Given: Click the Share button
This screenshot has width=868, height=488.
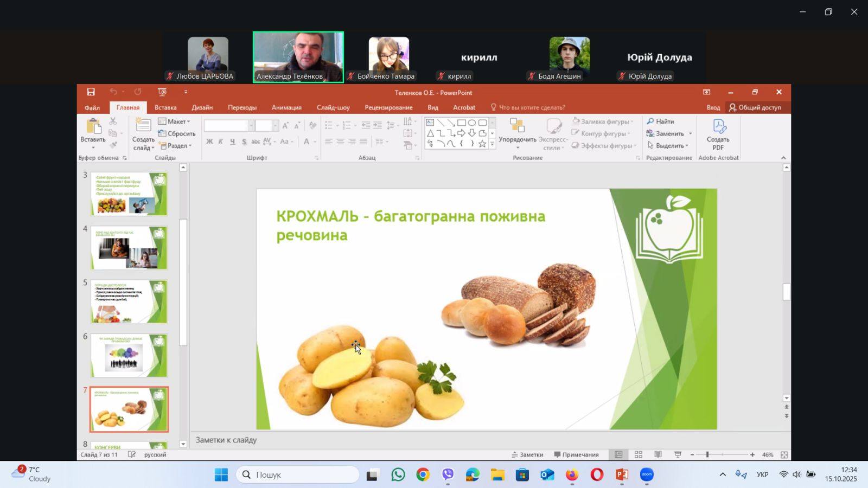Looking at the screenshot, I should (x=755, y=107).
